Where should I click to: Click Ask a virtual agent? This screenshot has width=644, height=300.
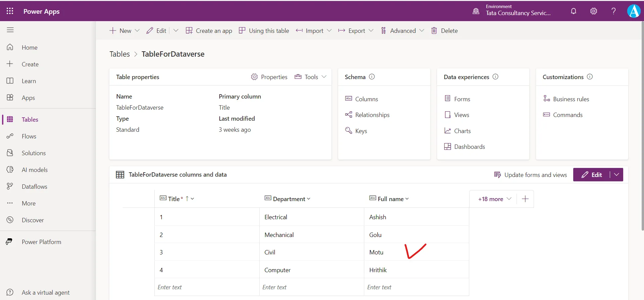tap(48, 292)
